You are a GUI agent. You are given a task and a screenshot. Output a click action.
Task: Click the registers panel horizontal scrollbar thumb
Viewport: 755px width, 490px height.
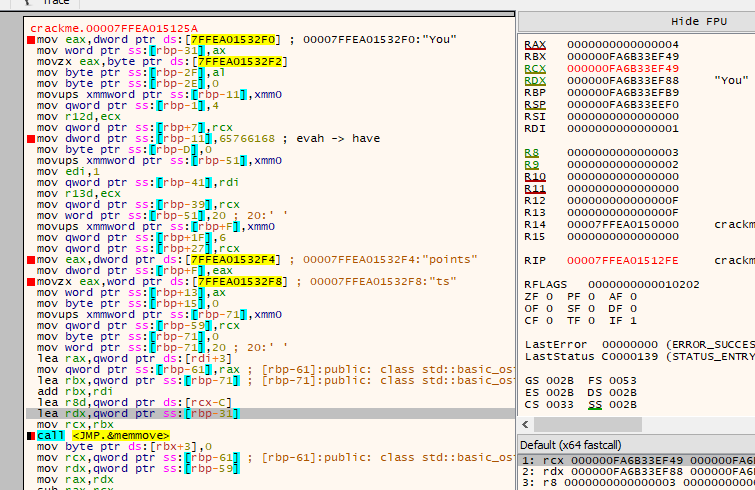pos(587,425)
